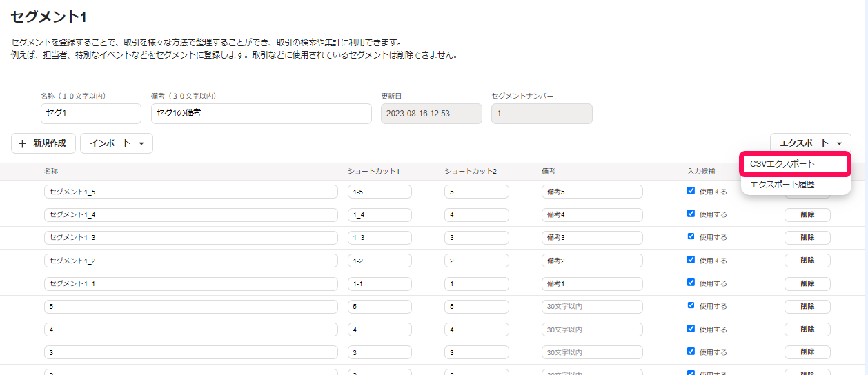868x375 pixels.
Task: Click the 備考5 remarks field
Action: (x=592, y=192)
